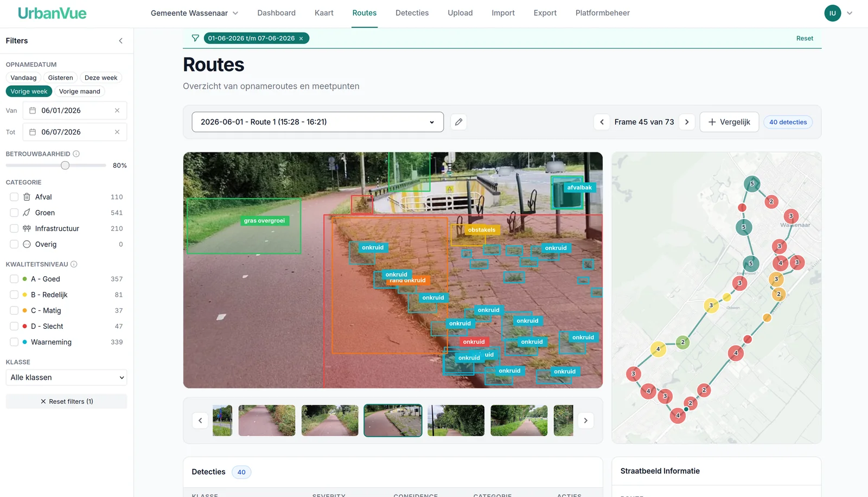Click the 'obstakels' detection label
Screen dimensions: 868x497
482,230
